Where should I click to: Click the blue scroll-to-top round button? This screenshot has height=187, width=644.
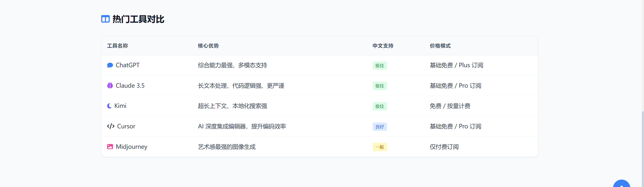pos(622,184)
